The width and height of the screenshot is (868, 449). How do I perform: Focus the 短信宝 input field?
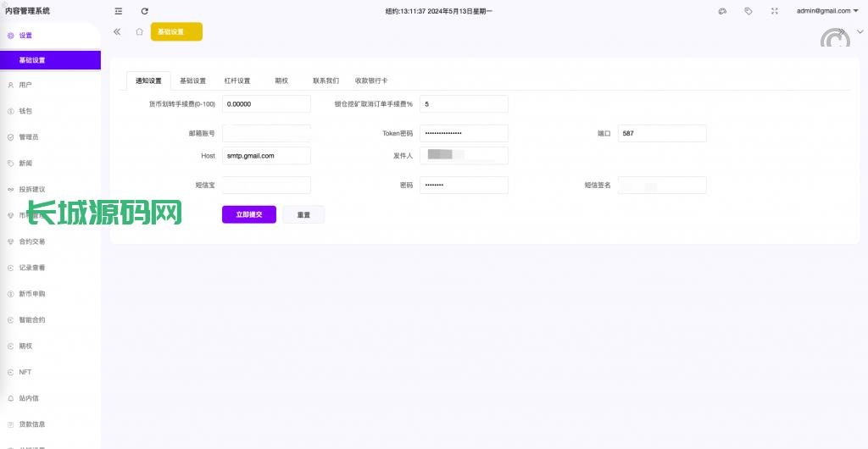pyautogui.click(x=266, y=186)
